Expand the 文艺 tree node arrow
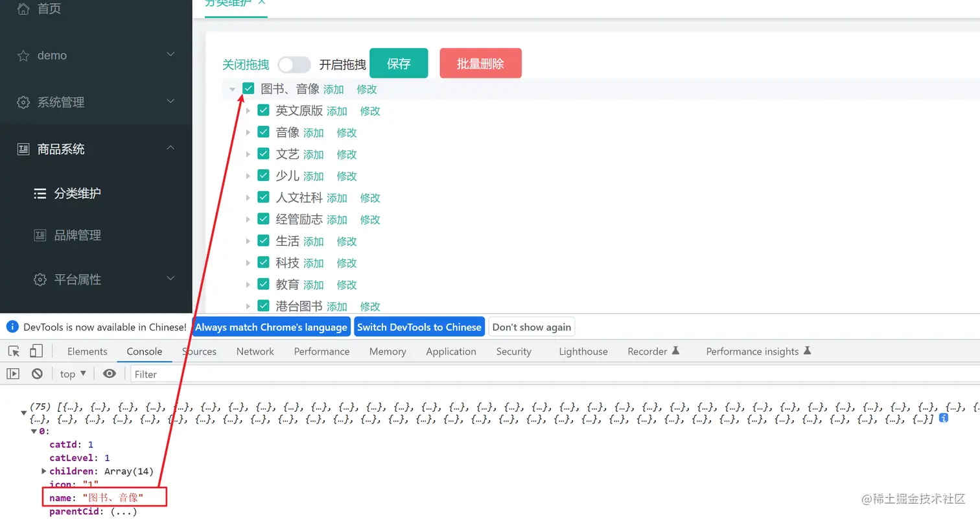Viewport: 980px width, 520px height. (248, 154)
